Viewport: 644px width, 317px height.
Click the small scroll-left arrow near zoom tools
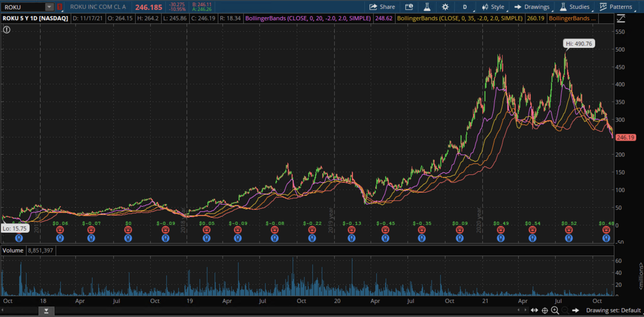tap(518, 310)
